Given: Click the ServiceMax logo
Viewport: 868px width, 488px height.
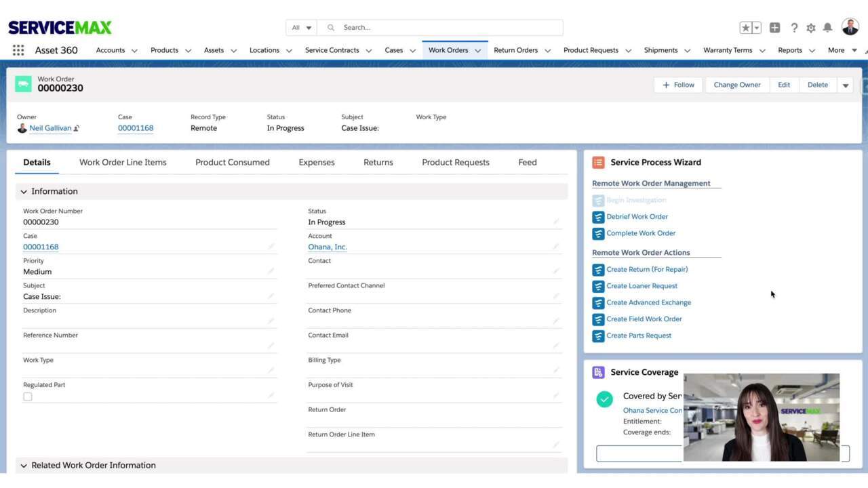Looking at the screenshot, I should click(60, 28).
